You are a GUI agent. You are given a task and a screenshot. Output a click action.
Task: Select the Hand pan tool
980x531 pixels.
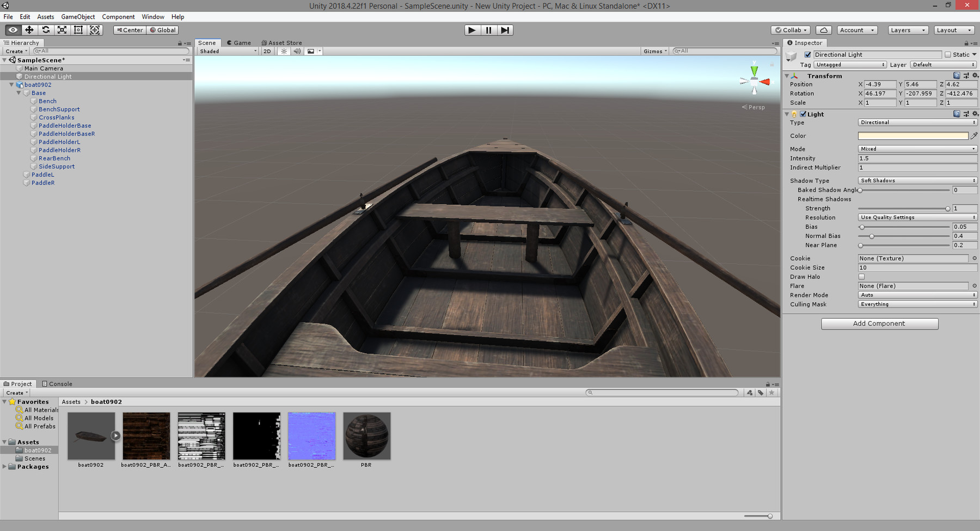13,30
